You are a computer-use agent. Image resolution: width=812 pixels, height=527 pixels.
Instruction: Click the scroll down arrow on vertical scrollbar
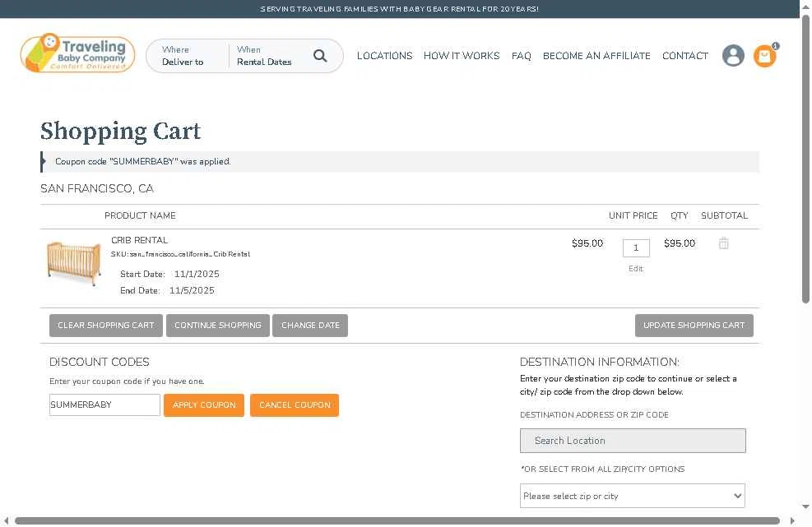coord(805,506)
